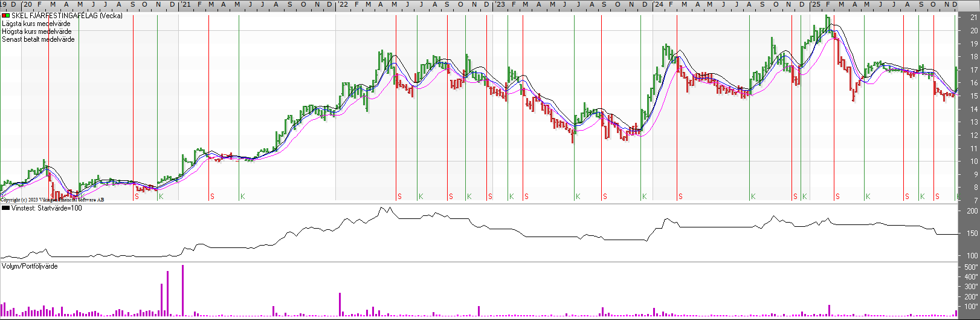Select the SKEL FJÁRFESTINGAFÉLAG (Vecka) chart title
The height and width of the screenshot is (320, 980).
(66, 16)
